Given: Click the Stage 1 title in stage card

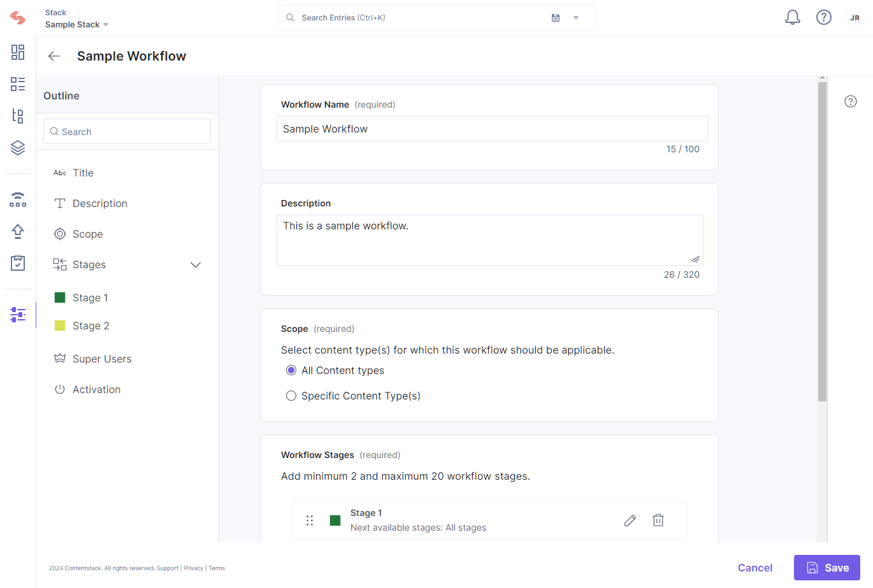Looking at the screenshot, I should coord(366,513).
